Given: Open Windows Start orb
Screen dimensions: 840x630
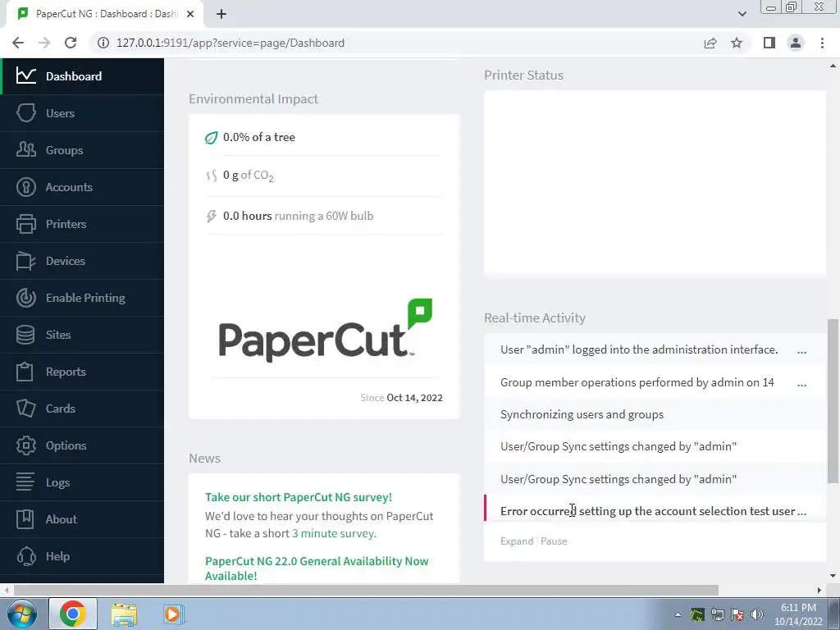Looking at the screenshot, I should (x=21, y=614).
